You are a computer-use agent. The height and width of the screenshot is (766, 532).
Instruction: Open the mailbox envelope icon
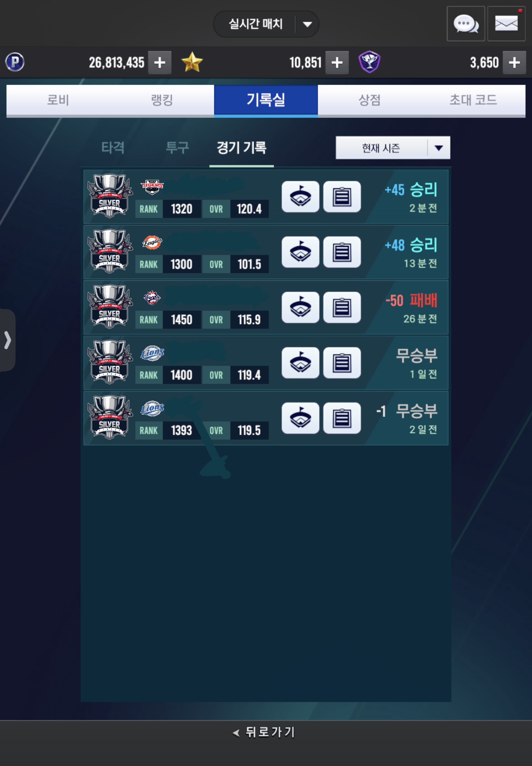[506, 24]
